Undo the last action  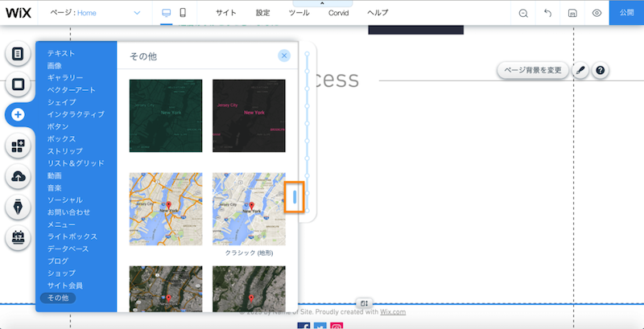[x=547, y=13]
